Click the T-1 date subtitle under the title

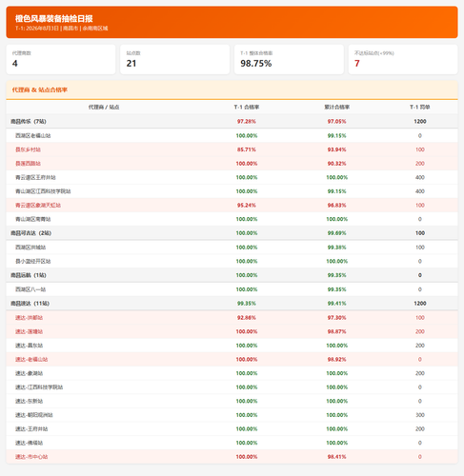[x=62, y=29]
